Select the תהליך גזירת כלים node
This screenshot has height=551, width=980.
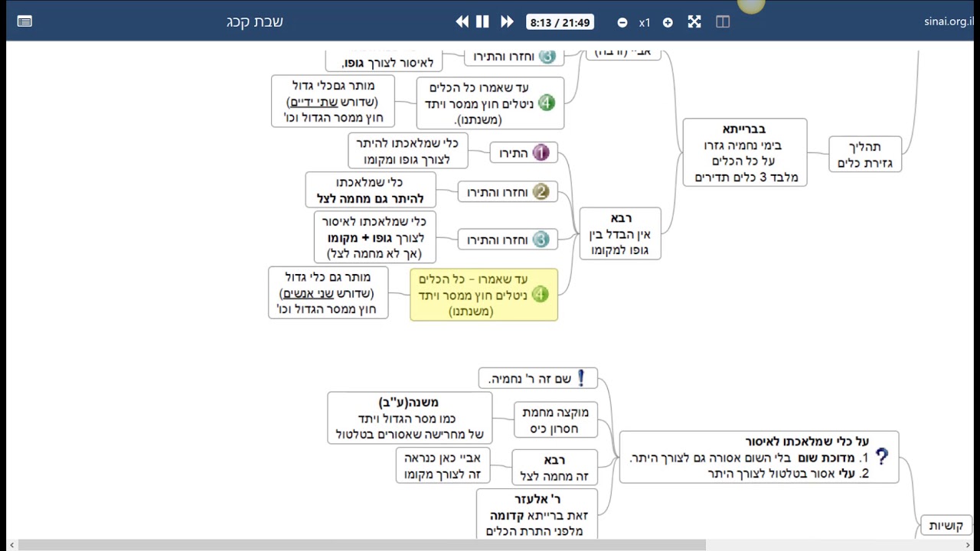[x=865, y=155]
